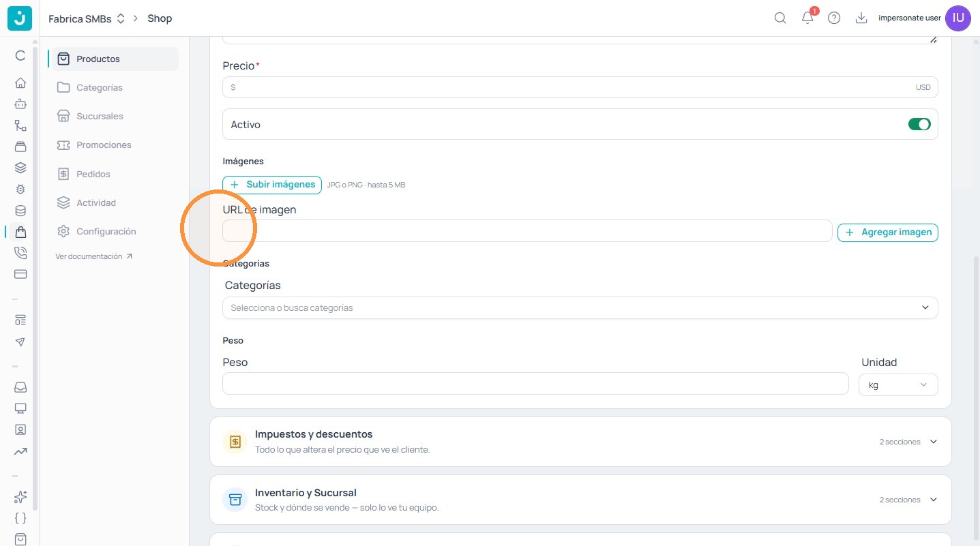Open the database cylinder icon in left rail
The width and height of the screenshot is (980, 546).
click(20, 211)
